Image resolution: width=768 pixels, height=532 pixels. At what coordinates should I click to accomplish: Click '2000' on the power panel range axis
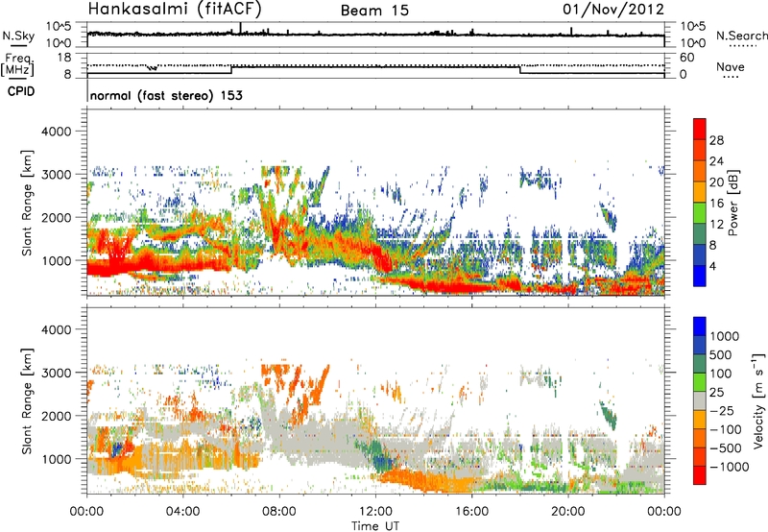point(56,217)
